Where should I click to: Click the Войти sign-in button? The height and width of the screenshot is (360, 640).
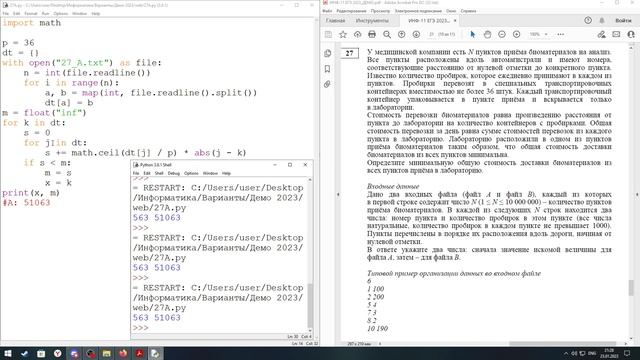pyautogui.click(x=623, y=20)
